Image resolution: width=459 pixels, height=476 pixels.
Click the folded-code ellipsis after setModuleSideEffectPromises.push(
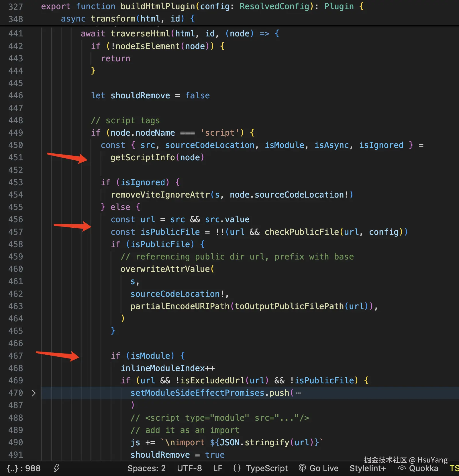click(298, 393)
